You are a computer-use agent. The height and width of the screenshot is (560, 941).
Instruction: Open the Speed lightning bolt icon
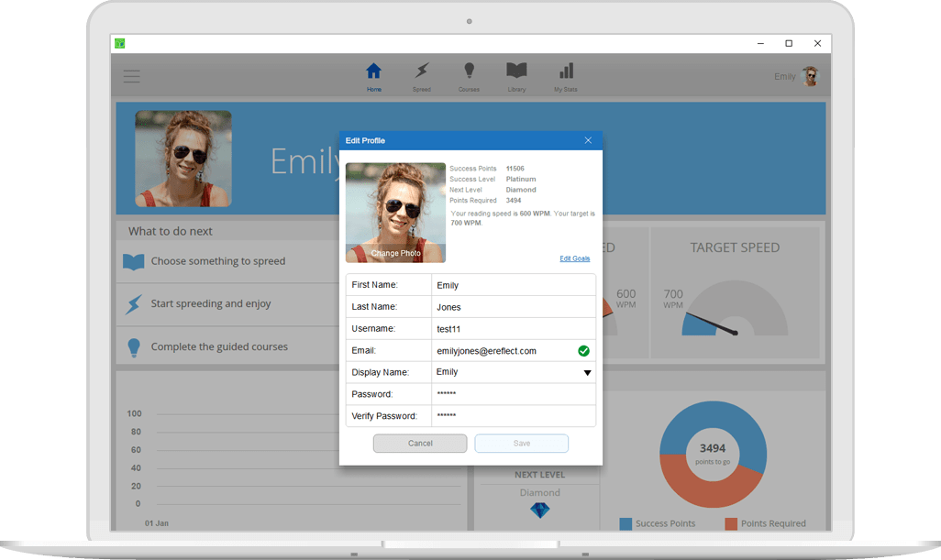pyautogui.click(x=421, y=71)
